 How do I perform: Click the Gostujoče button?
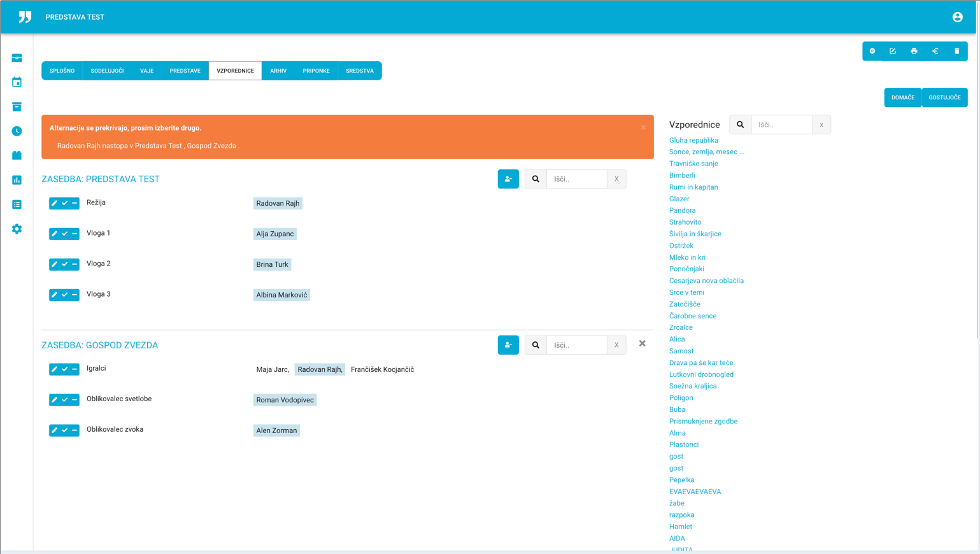[x=944, y=97]
